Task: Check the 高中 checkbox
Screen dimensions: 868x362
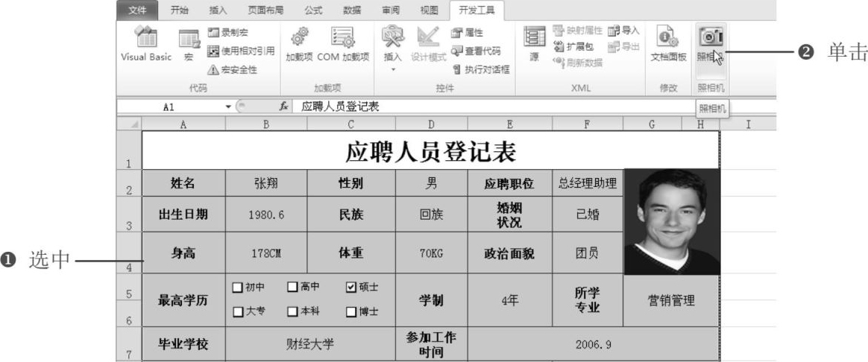Action: coord(293,288)
